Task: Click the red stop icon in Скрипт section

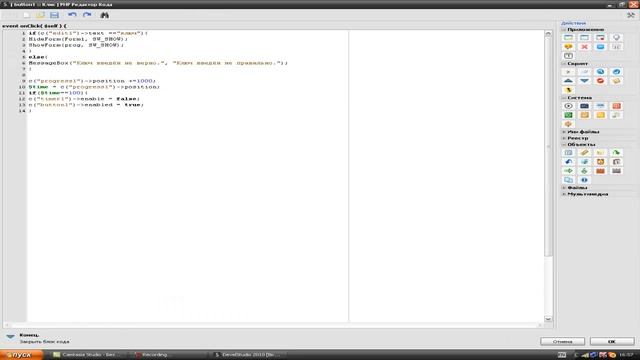Action: click(600, 81)
